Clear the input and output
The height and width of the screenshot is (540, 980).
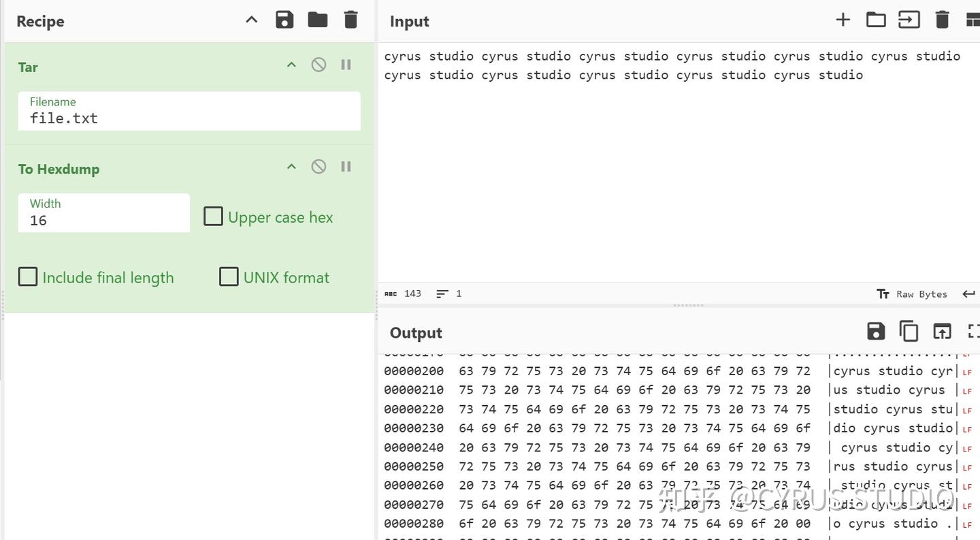[942, 20]
